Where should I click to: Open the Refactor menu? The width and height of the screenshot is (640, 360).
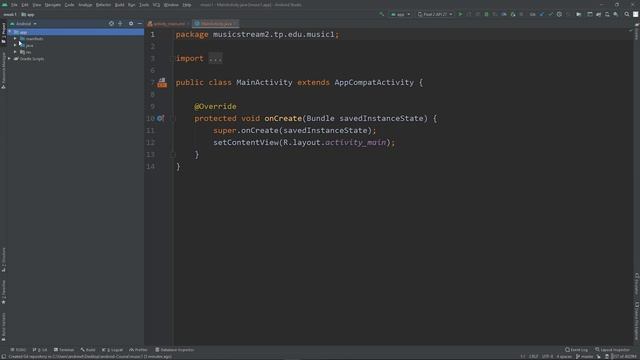click(103, 5)
